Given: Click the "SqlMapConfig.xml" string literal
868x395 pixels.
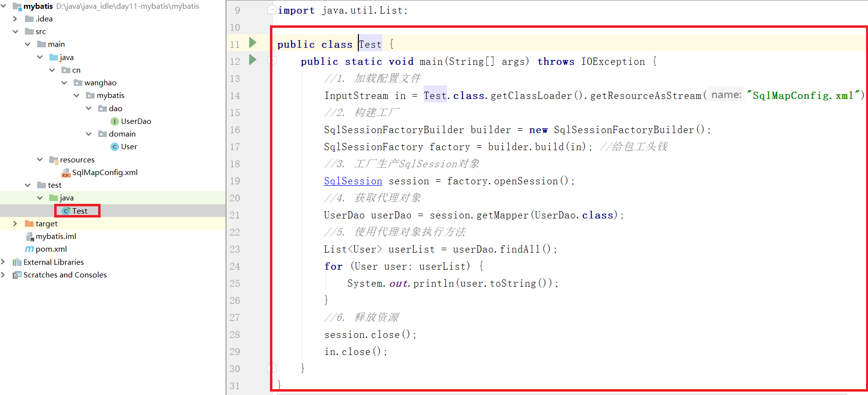Looking at the screenshot, I should [803, 96].
